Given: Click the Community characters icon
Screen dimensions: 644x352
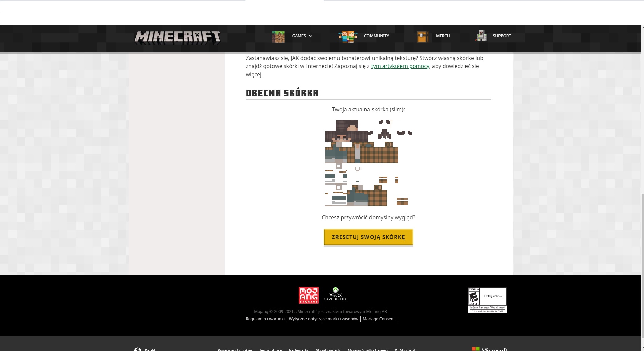Looking at the screenshot, I should (348, 36).
